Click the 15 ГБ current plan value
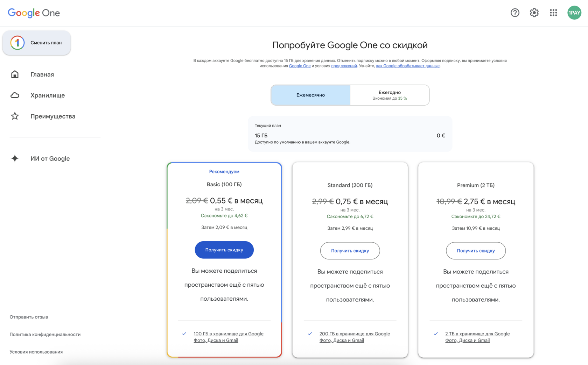 [x=261, y=136]
